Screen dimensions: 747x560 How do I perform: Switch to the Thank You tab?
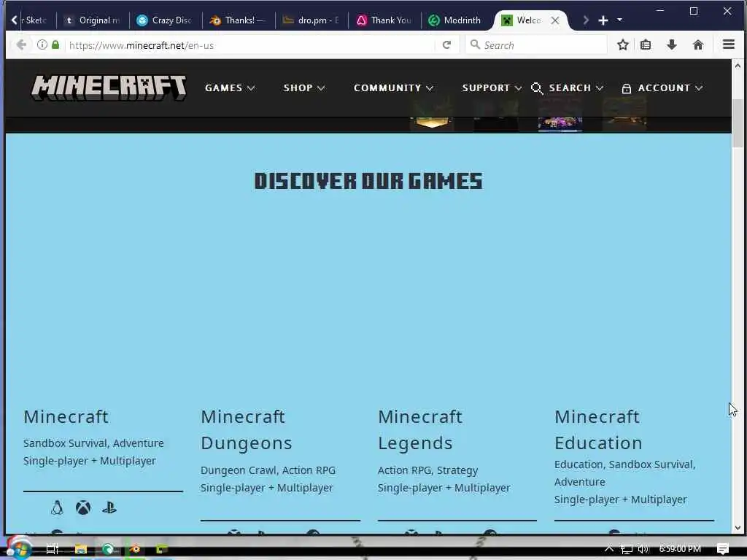[384, 20]
